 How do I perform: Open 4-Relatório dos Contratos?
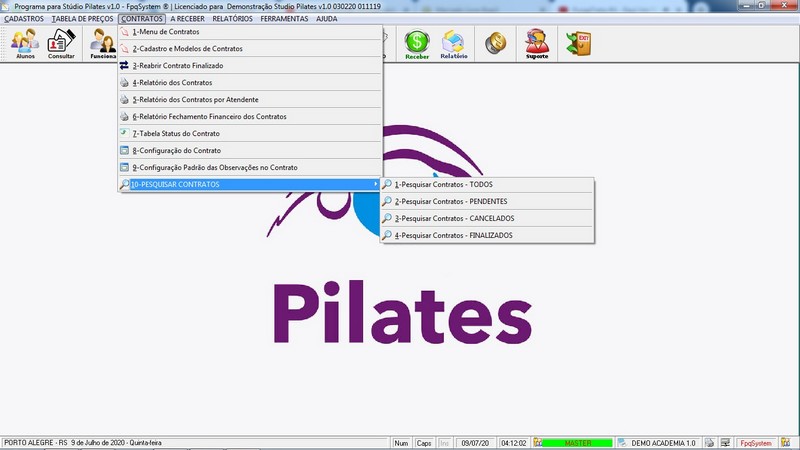click(x=250, y=83)
